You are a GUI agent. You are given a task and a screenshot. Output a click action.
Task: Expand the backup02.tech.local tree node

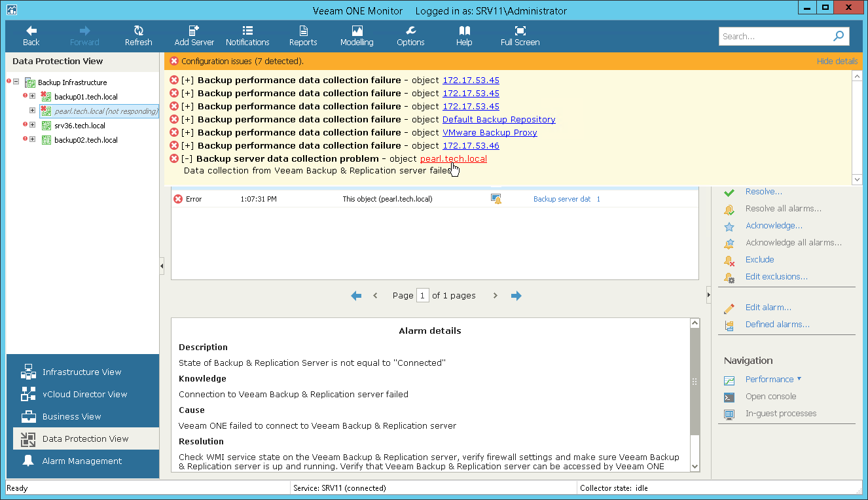click(32, 139)
